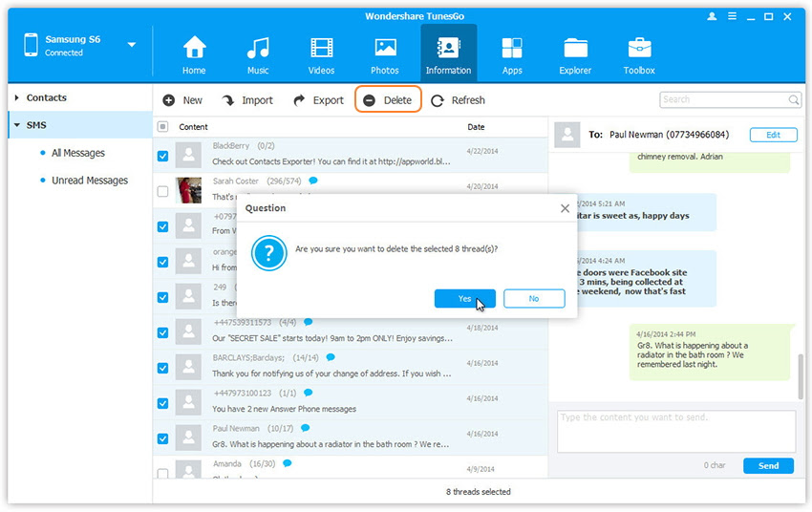The width and height of the screenshot is (812, 512).
Task: Open the Information section
Action: (448, 53)
